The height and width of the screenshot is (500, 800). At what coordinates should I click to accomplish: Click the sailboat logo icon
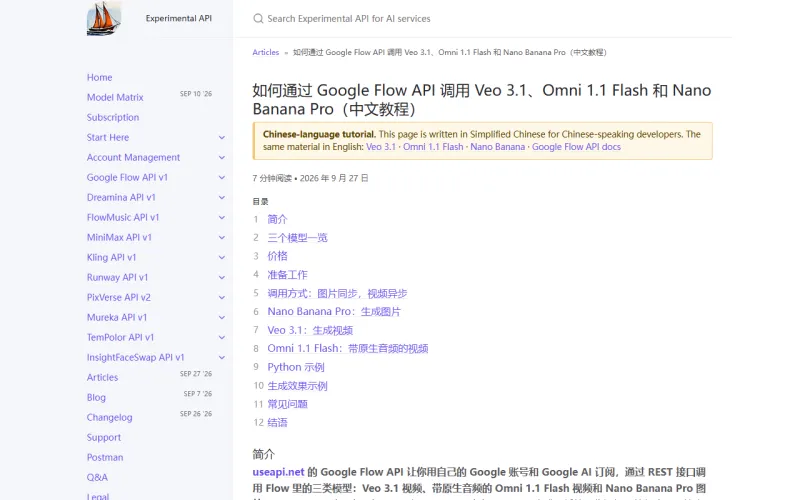pyautogui.click(x=104, y=18)
